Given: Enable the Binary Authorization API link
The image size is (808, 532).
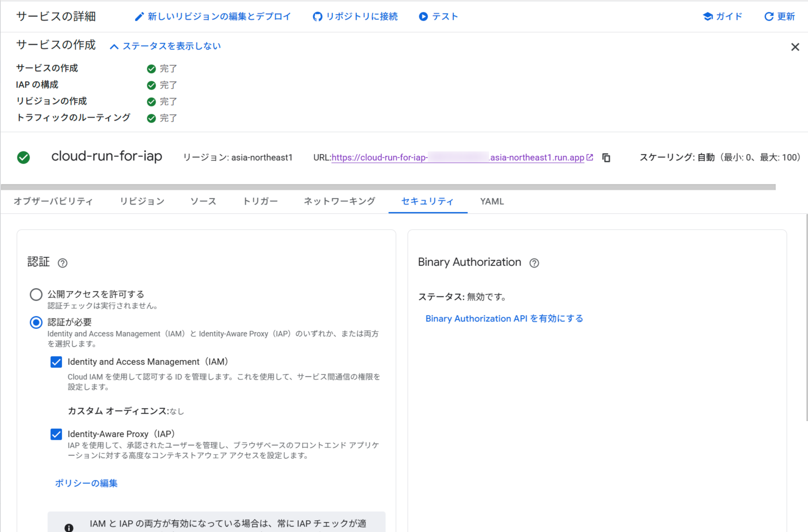Looking at the screenshot, I should coord(503,318).
